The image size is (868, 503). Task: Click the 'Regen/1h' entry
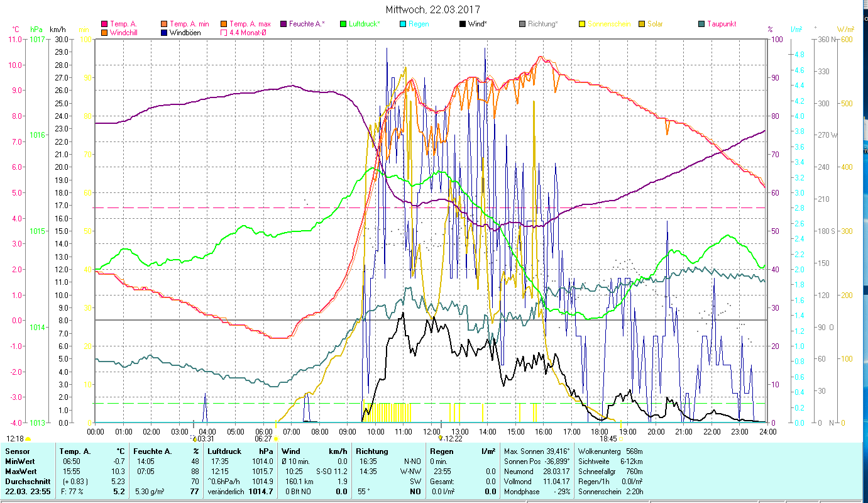point(610,482)
